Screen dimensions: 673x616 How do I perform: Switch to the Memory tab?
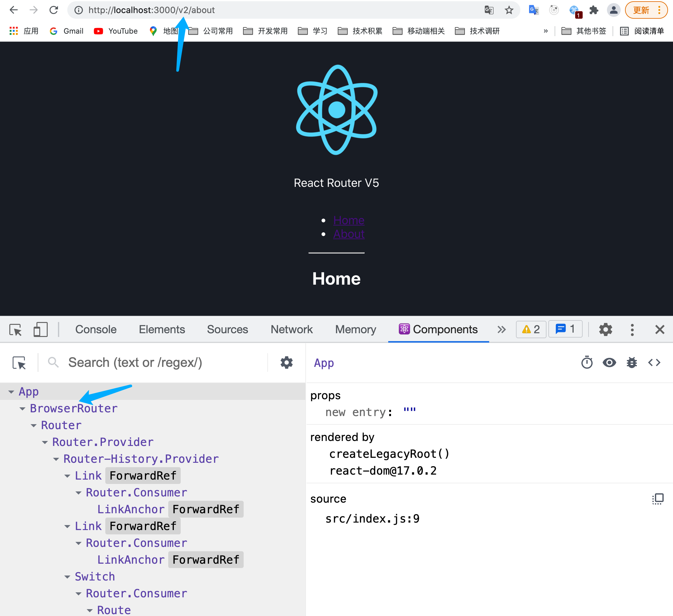[x=356, y=329]
